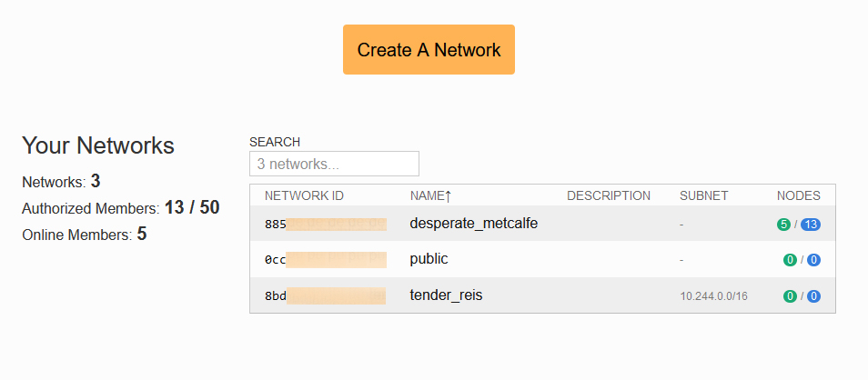The width and height of the screenshot is (868, 380).
Task: Click the Create A Network button
Action: click(429, 50)
